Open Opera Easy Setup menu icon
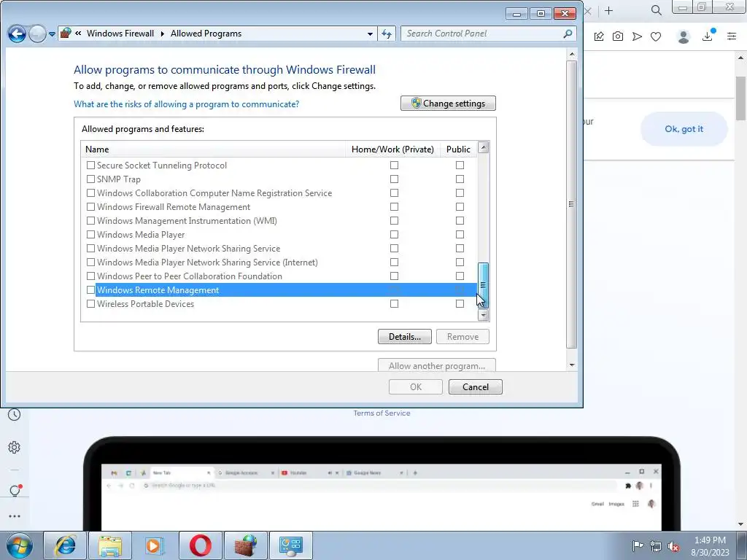747x560 pixels. click(x=732, y=36)
